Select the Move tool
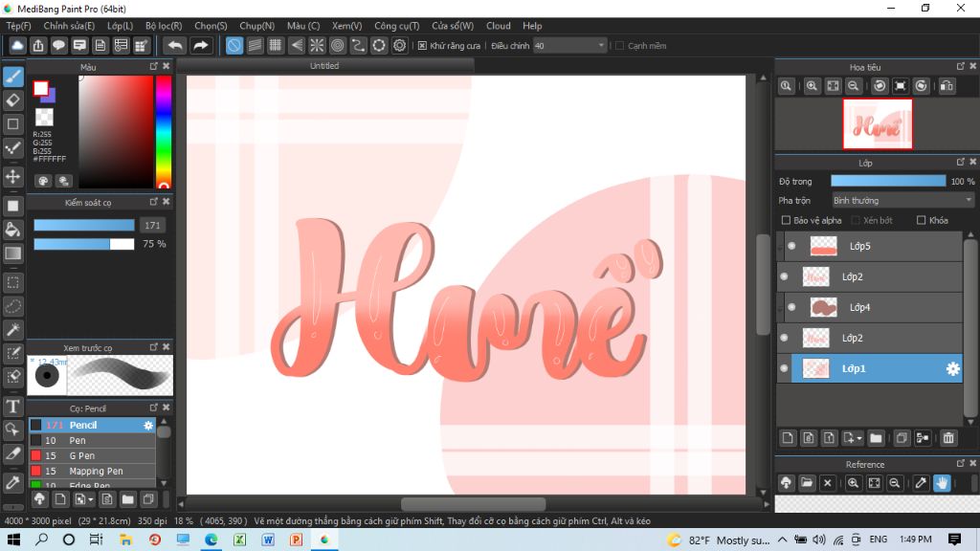The width and height of the screenshot is (980, 551). [13, 177]
